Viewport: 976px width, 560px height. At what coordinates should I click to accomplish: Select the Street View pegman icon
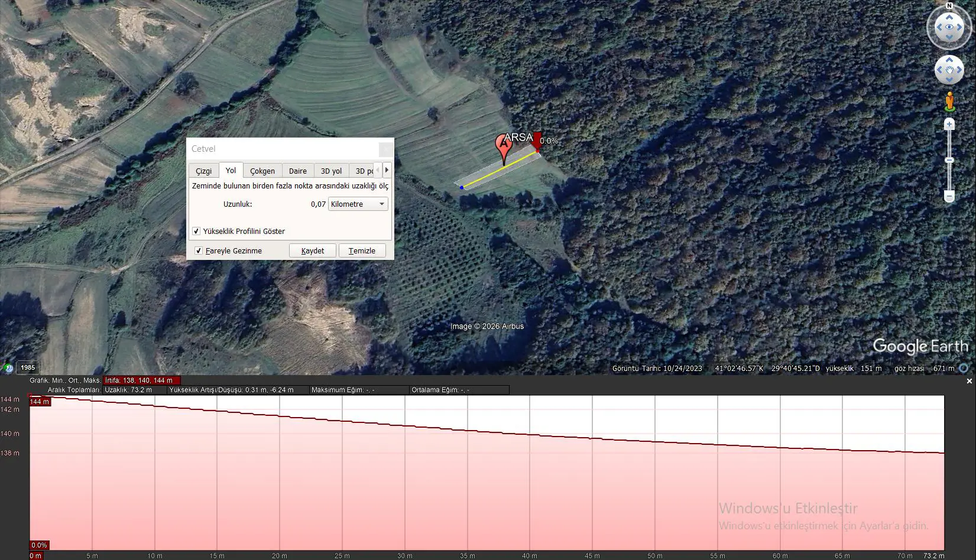point(949,102)
